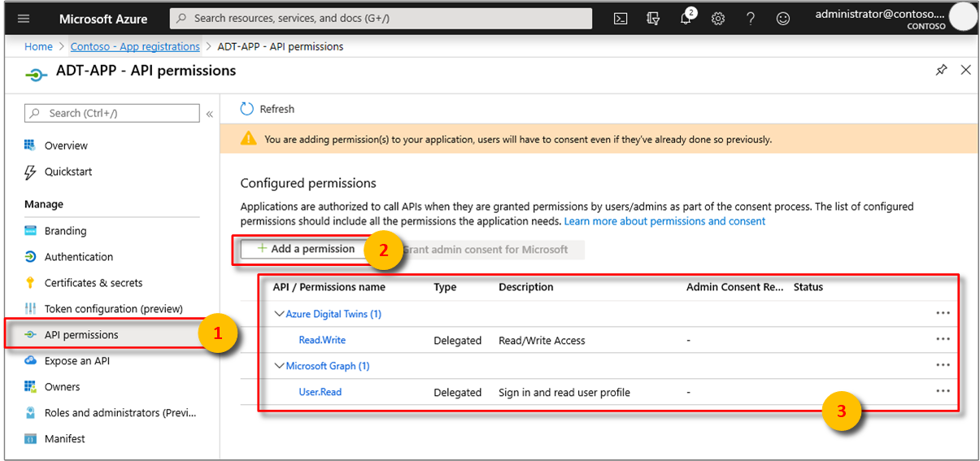The width and height of the screenshot is (980, 461).
Task: Collapse the Azure Digital Twins group
Action: (280, 314)
